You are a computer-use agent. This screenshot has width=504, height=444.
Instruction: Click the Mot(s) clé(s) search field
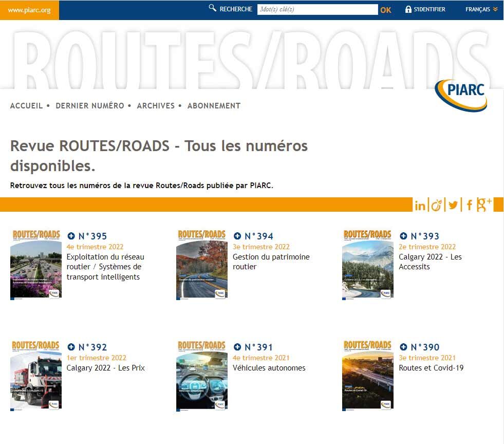click(x=318, y=9)
